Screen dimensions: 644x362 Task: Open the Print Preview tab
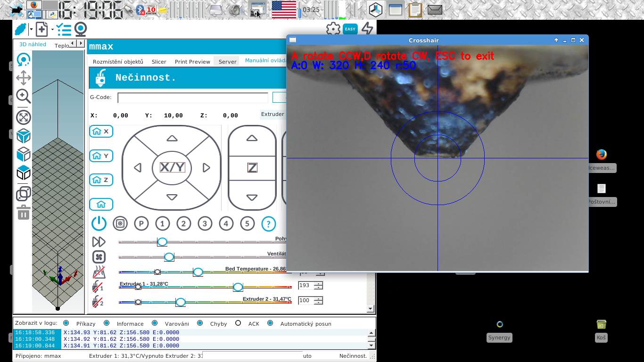point(192,62)
